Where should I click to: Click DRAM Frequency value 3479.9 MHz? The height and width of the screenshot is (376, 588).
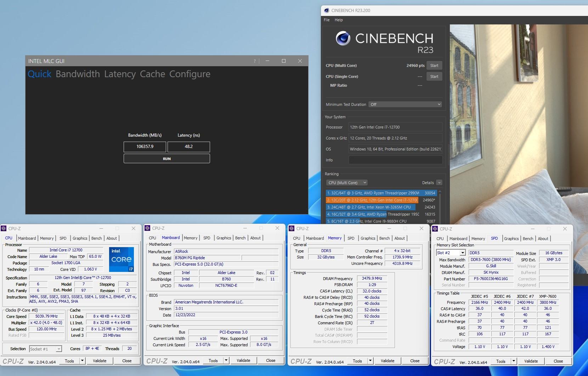click(x=372, y=279)
